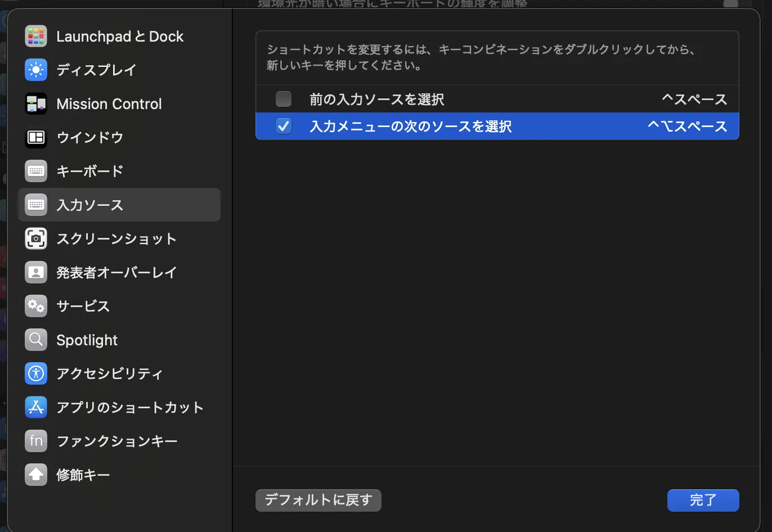Click the スクリーンショット camera icon
Image resolution: width=772 pixels, height=532 pixels.
[x=35, y=238]
